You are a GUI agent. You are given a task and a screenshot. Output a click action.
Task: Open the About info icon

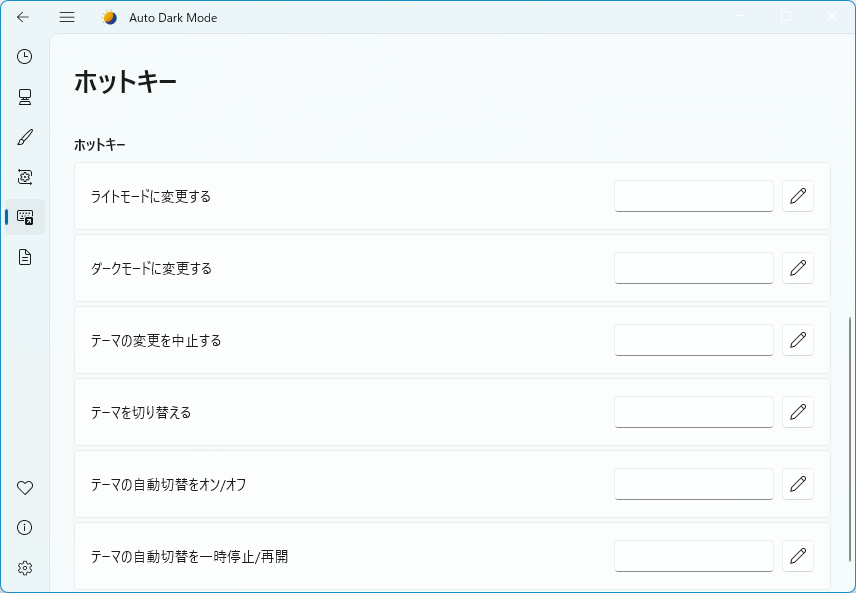click(x=25, y=528)
